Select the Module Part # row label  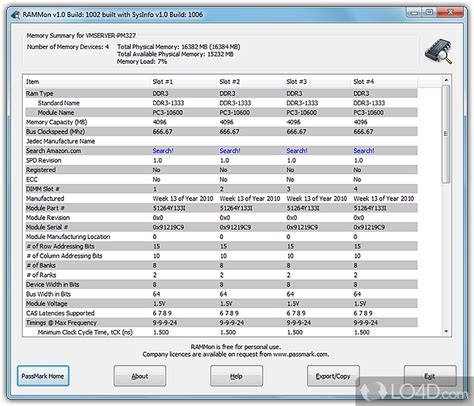[45, 208]
